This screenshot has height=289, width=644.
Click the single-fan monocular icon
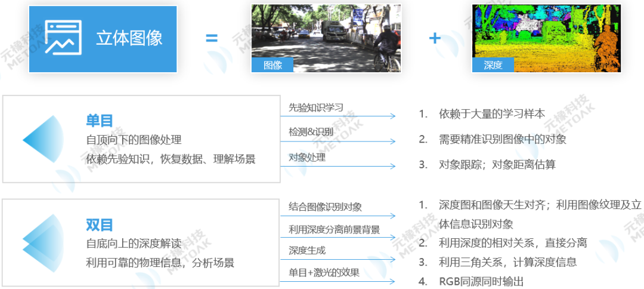(43, 139)
